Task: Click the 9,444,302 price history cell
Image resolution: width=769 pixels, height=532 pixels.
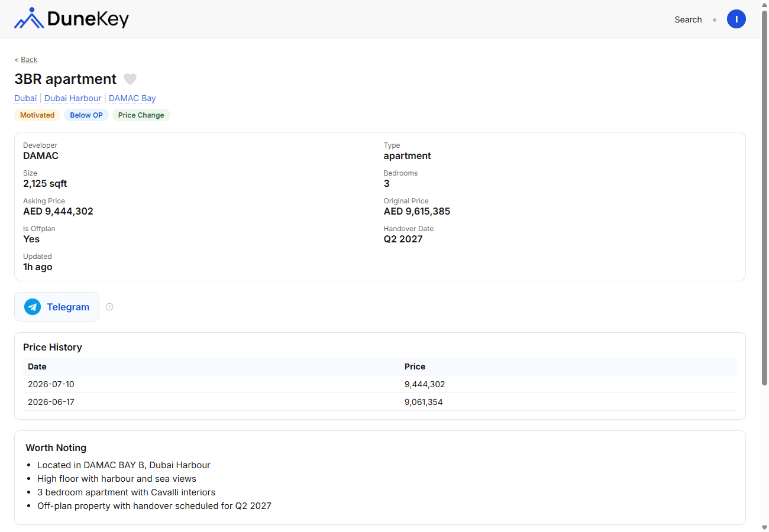Action: [425, 384]
